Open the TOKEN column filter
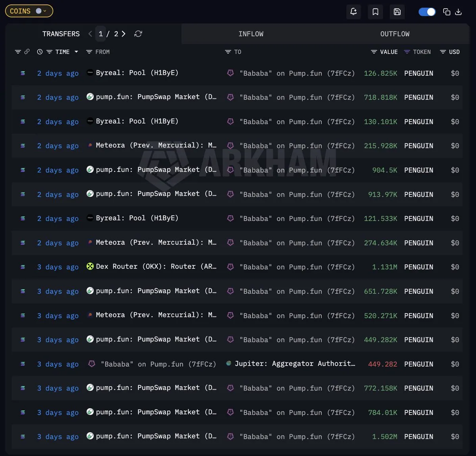476x456 pixels. [x=407, y=52]
